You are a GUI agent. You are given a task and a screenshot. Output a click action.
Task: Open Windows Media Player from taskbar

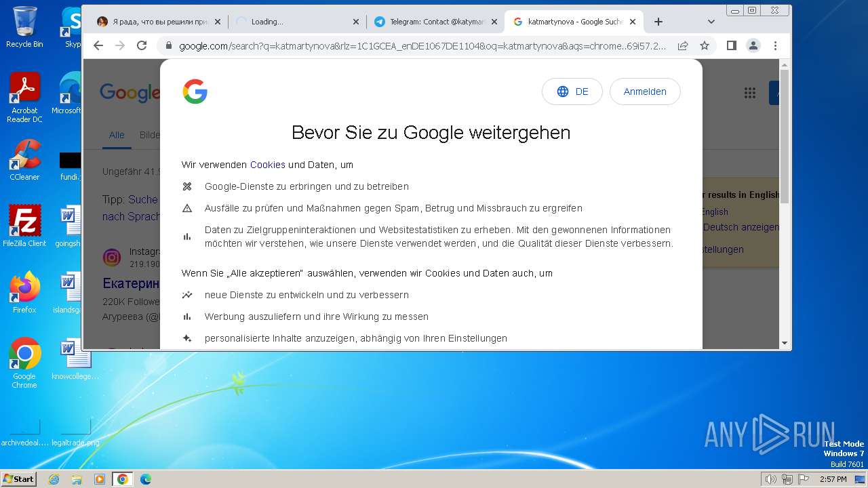pos(100,479)
